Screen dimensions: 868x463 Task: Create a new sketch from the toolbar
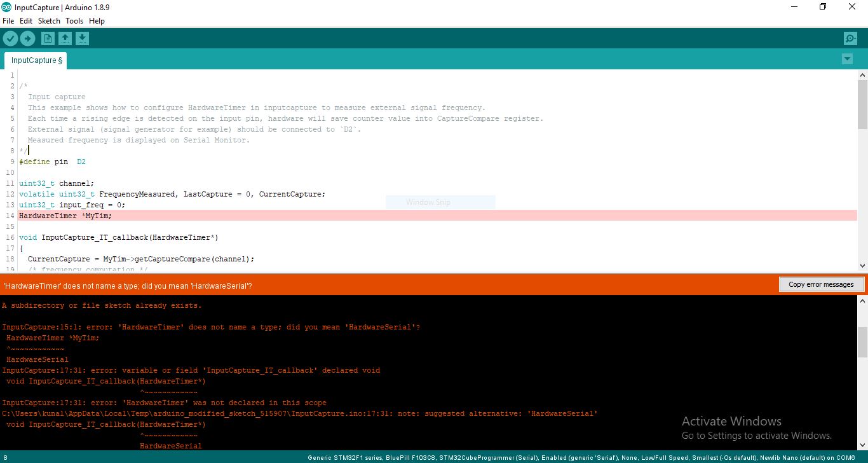[x=47, y=38]
